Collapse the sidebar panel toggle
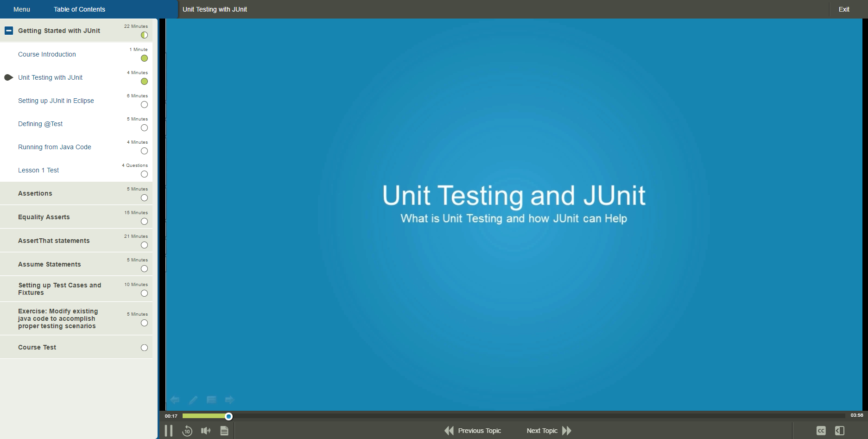868x439 pixels. click(839, 430)
